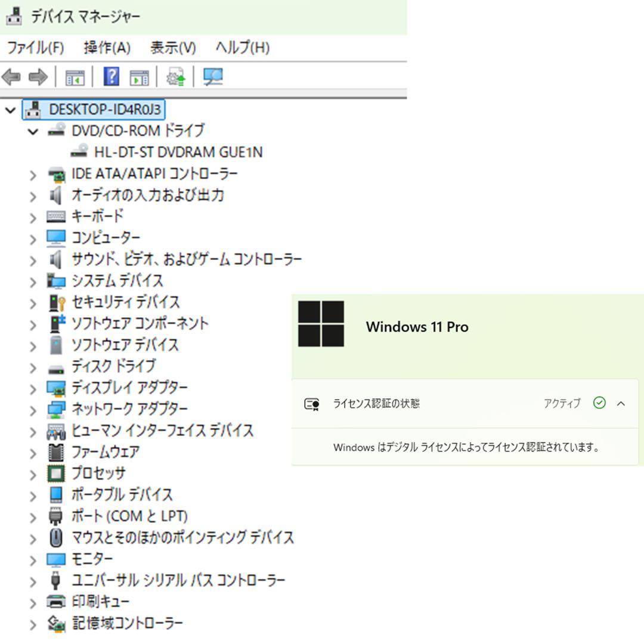Collapse the DVD/CD-ROM ドライブ category

pyautogui.click(x=33, y=131)
